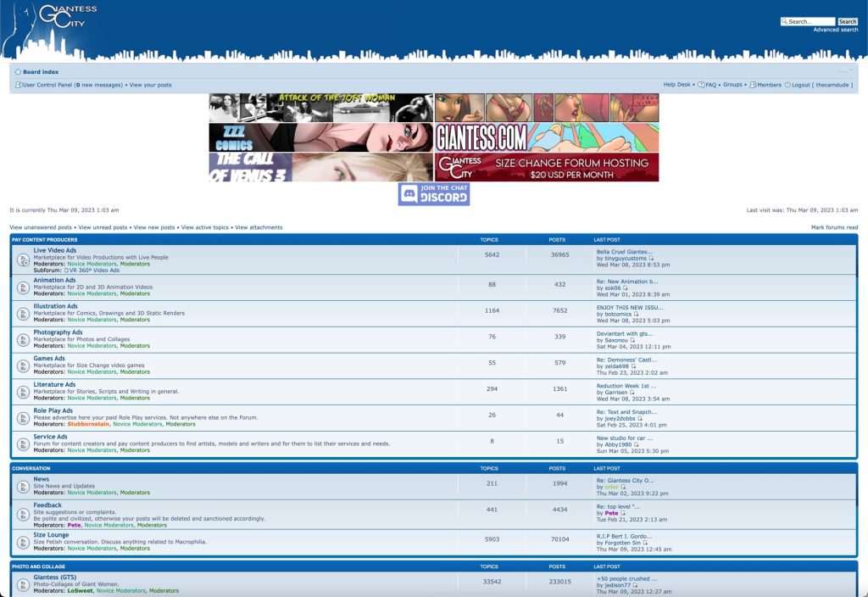The image size is (868, 597).
Task: Open last post 'New studio for car ...'
Action: 625,438
